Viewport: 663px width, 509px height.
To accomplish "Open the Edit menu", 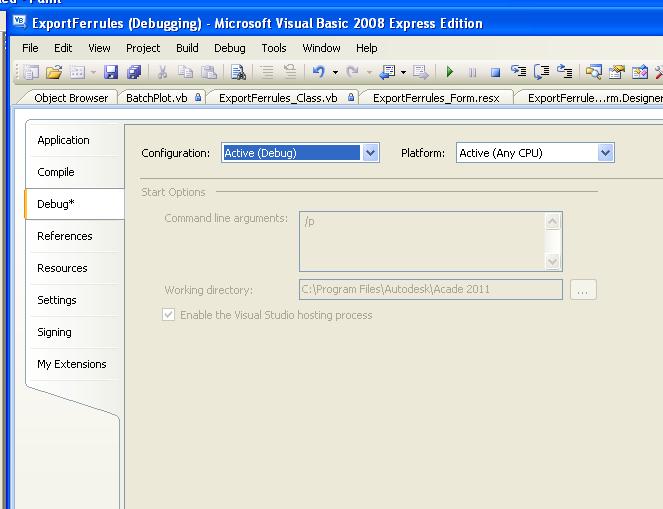I will point(63,48).
